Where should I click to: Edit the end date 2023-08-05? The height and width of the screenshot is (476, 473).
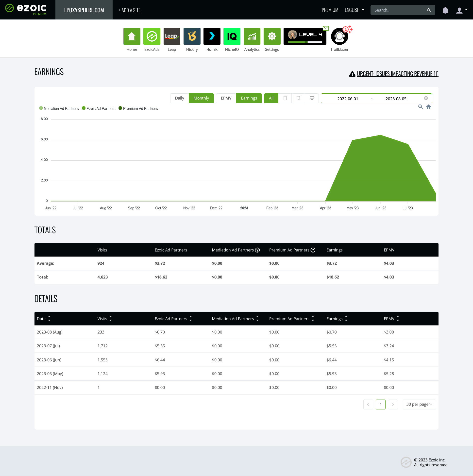[x=396, y=99]
